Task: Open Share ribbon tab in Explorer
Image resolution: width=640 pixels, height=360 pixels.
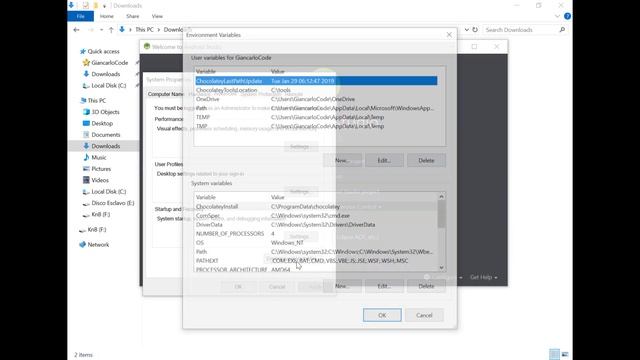Action: pyautogui.click(x=133, y=16)
